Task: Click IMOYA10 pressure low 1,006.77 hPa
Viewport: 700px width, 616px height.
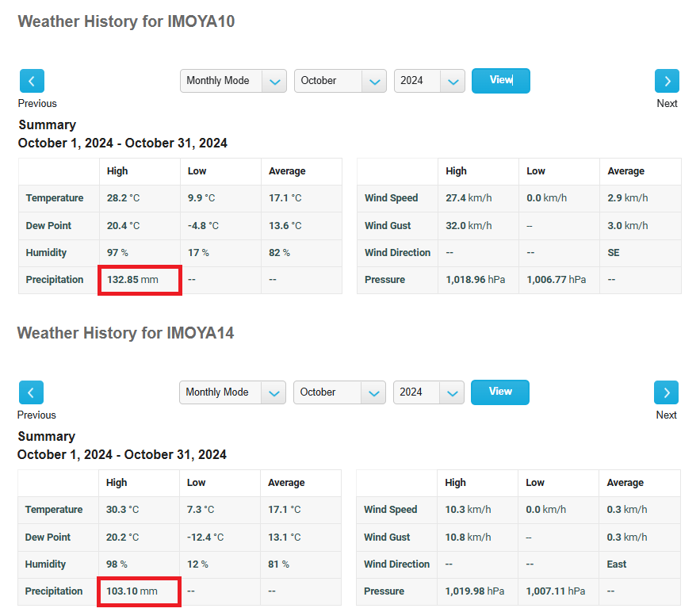Action: (557, 280)
